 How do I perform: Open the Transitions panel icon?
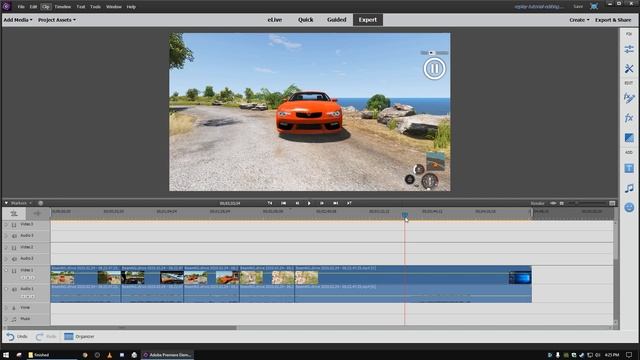tap(629, 138)
